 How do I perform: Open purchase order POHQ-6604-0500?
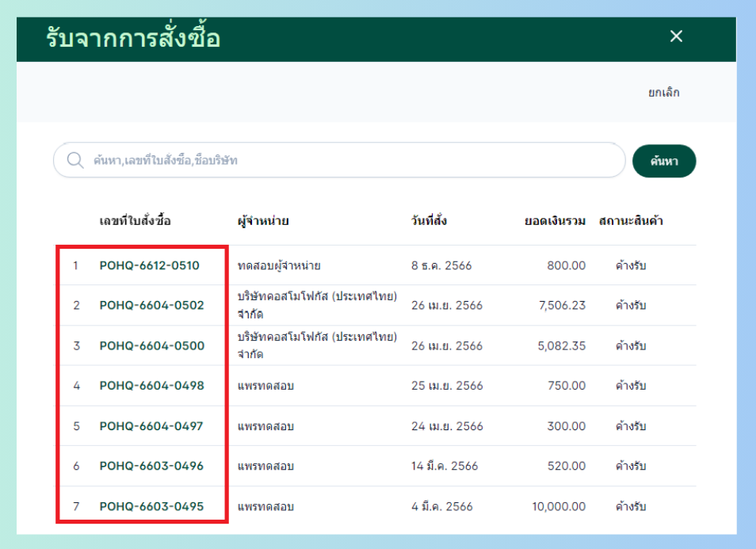click(152, 345)
